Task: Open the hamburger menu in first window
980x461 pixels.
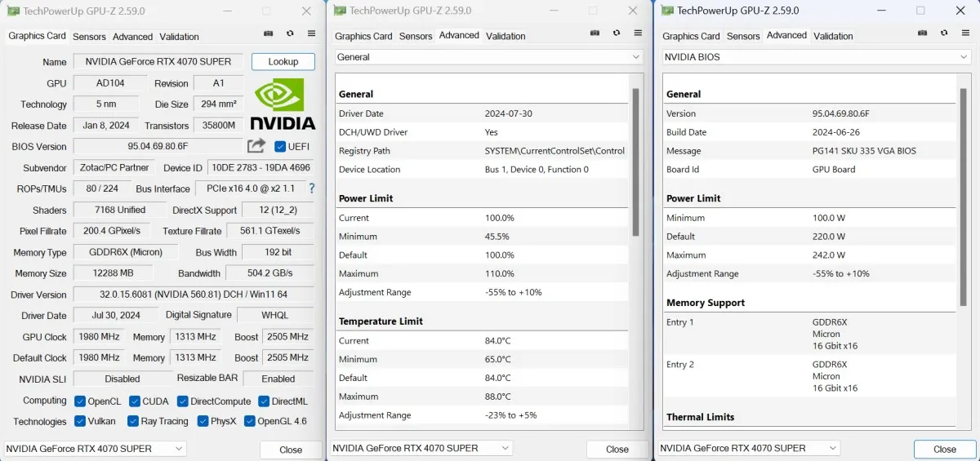Action: (311, 33)
